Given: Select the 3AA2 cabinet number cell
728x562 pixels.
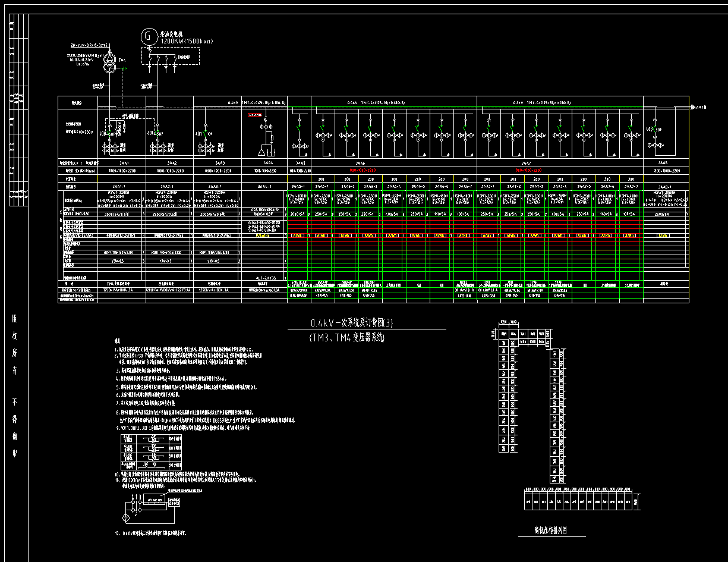Looking at the screenshot, I should pyautogui.click(x=172, y=162).
